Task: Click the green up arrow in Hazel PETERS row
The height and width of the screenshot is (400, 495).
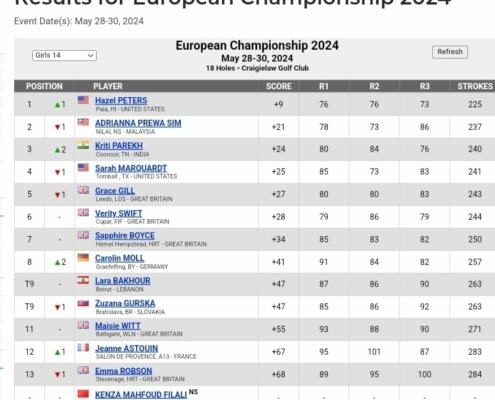Action: [x=57, y=105]
